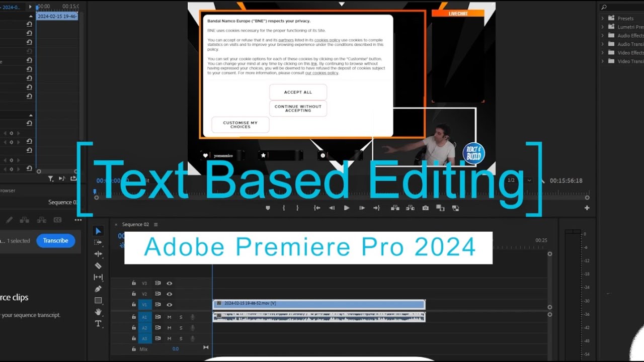The height and width of the screenshot is (362, 644).
Task: Click the Transcribe button
Action: tap(55, 241)
